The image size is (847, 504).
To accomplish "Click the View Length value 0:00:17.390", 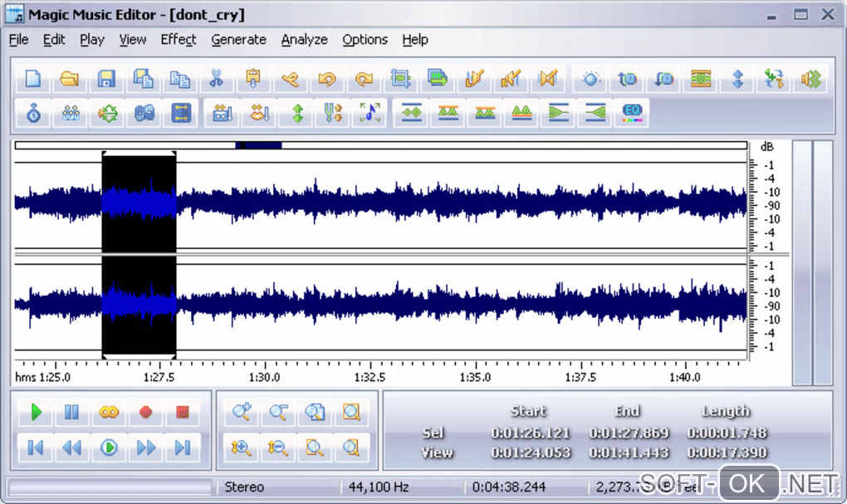I will (x=727, y=453).
